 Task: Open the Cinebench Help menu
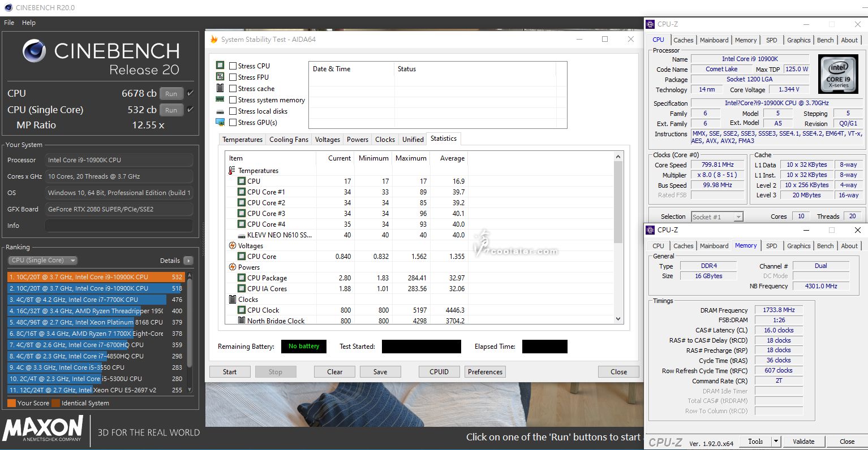[29, 23]
